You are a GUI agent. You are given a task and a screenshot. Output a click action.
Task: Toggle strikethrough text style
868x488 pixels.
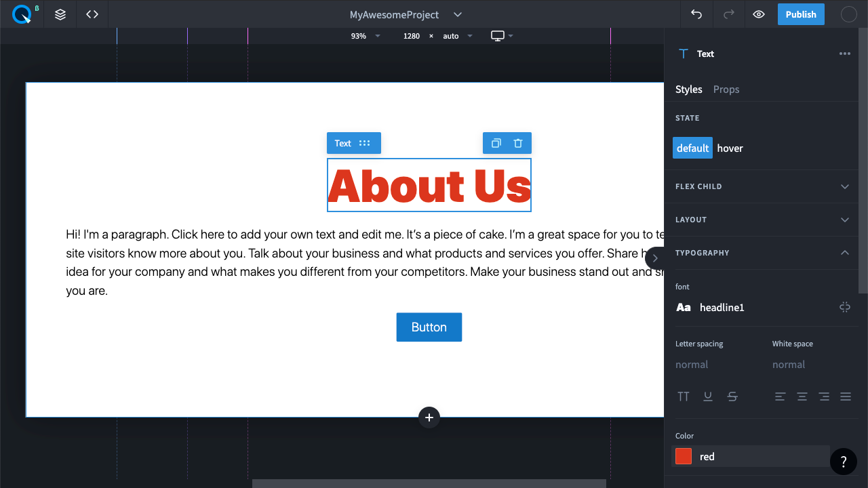[732, 396]
